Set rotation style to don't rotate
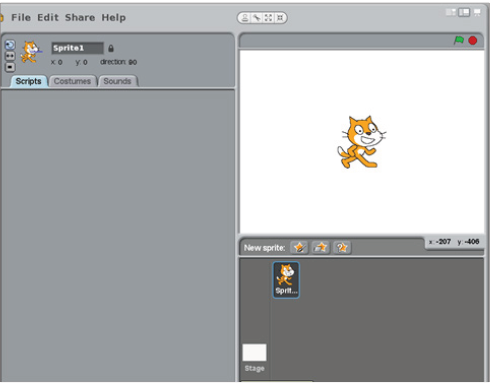The width and height of the screenshot is (492, 384). point(10,67)
